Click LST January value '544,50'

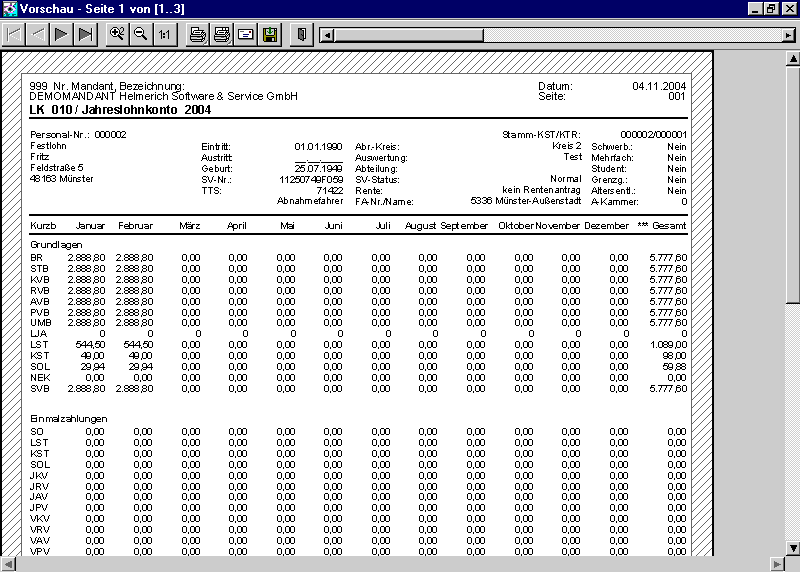tap(90, 345)
